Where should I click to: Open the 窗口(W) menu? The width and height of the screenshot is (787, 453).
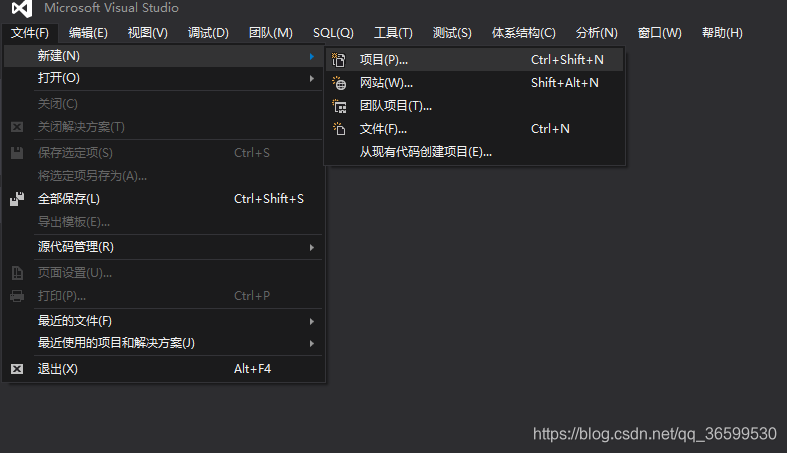[x=660, y=33]
